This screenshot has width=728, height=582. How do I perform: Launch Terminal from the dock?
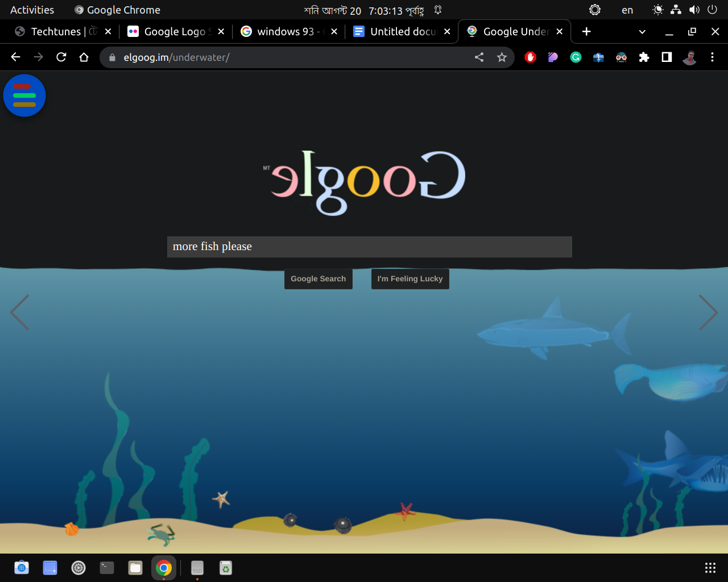point(107,567)
